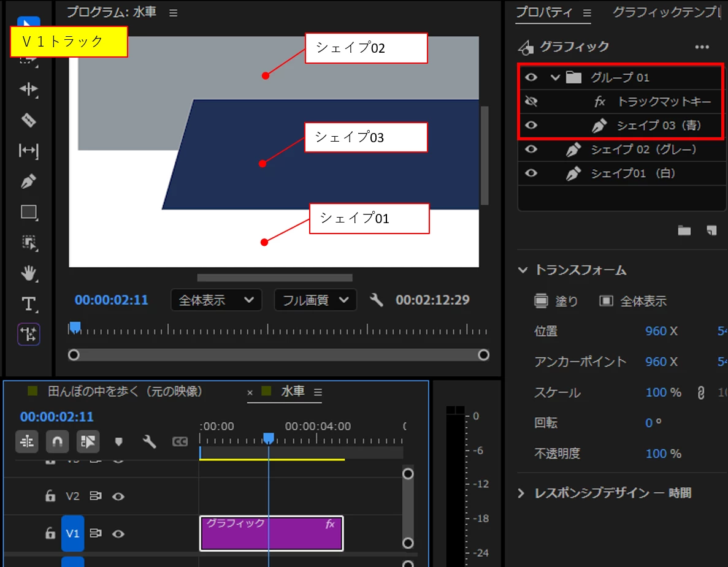The height and width of the screenshot is (567, 728).
Task: Click the timeline timecode 00:00:02:11
Action: tap(56, 417)
